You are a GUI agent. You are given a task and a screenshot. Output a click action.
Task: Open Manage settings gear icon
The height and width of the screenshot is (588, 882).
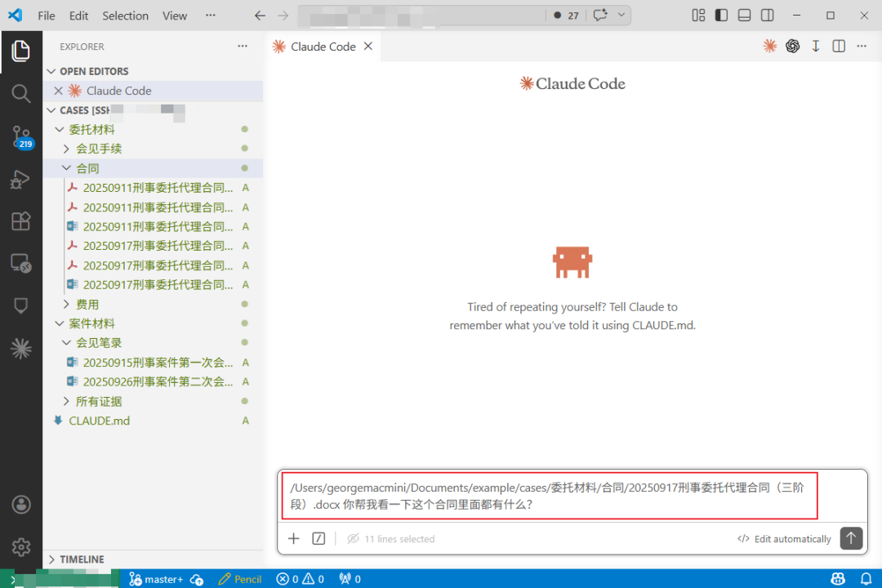[20, 546]
